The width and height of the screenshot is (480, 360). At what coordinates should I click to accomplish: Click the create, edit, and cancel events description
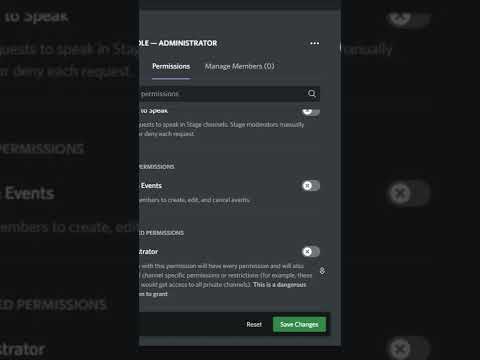194,200
